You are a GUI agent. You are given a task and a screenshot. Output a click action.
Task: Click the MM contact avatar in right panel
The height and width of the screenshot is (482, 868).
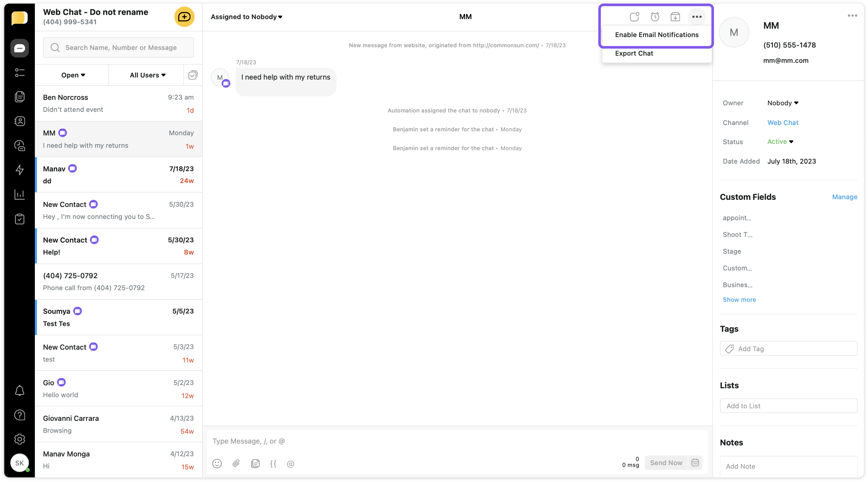pyautogui.click(x=734, y=32)
